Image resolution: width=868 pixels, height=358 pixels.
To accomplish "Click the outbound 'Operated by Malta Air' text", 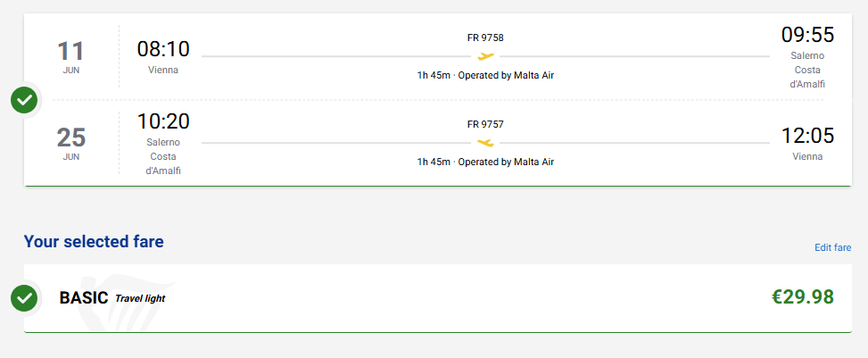I will (506, 75).
